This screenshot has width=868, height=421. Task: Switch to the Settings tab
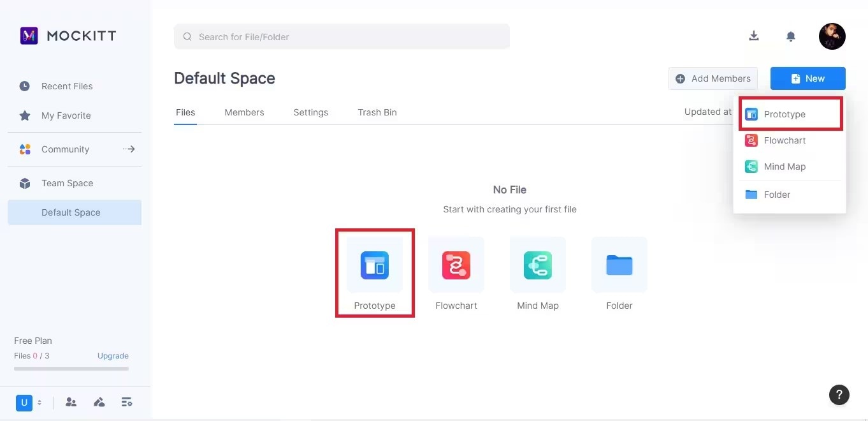311,112
